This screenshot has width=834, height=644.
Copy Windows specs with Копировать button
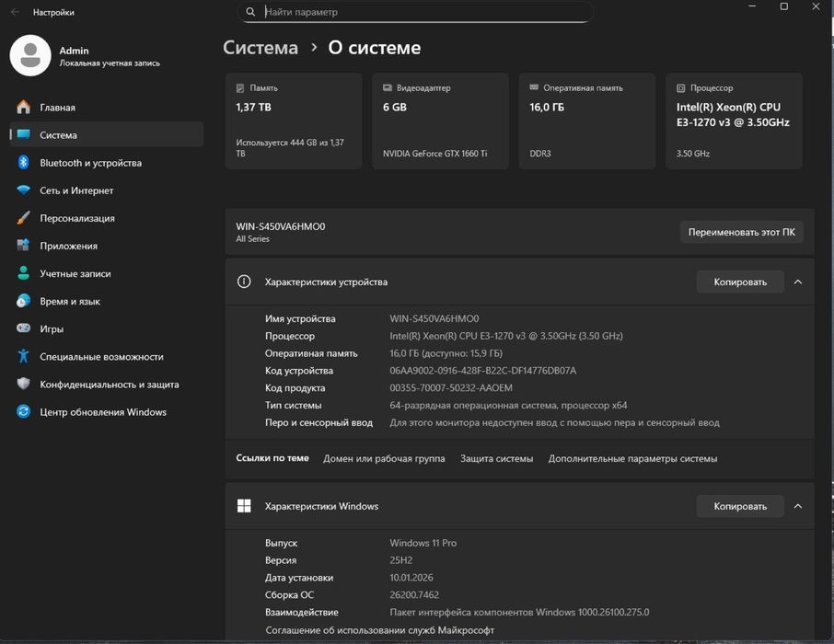[x=740, y=506]
